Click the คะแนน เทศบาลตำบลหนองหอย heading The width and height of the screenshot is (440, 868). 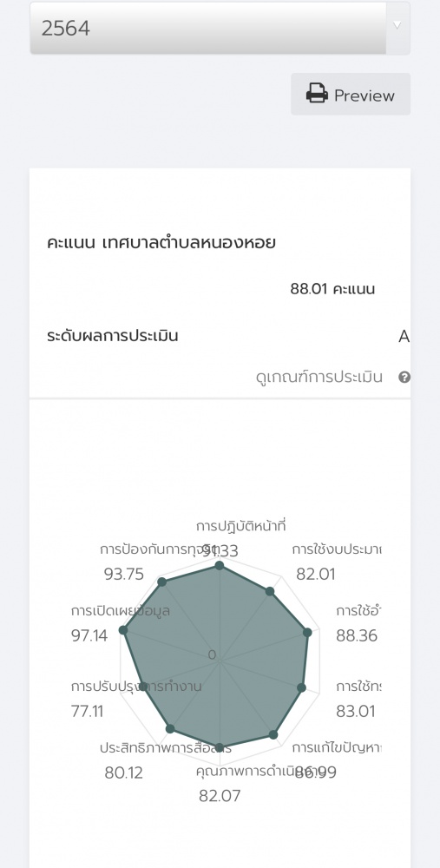tap(161, 243)
